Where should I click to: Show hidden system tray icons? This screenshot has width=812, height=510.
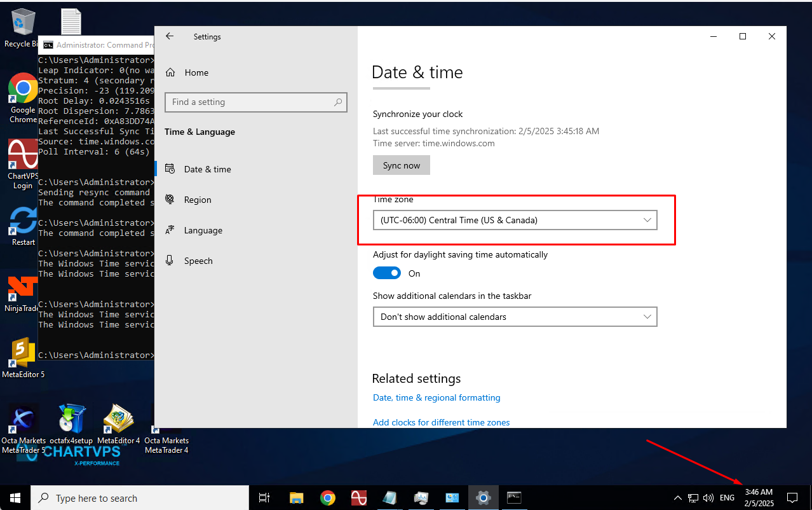coord(678,498)
